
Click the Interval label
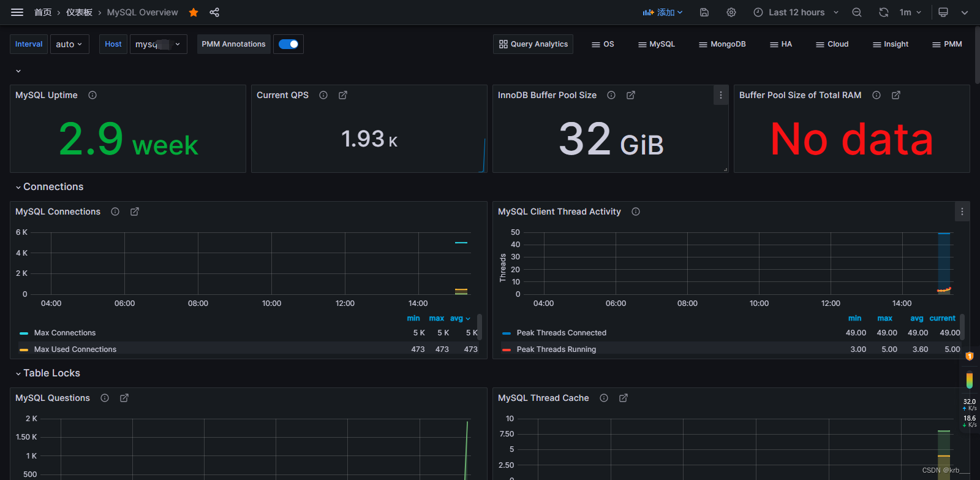[29, 44]
